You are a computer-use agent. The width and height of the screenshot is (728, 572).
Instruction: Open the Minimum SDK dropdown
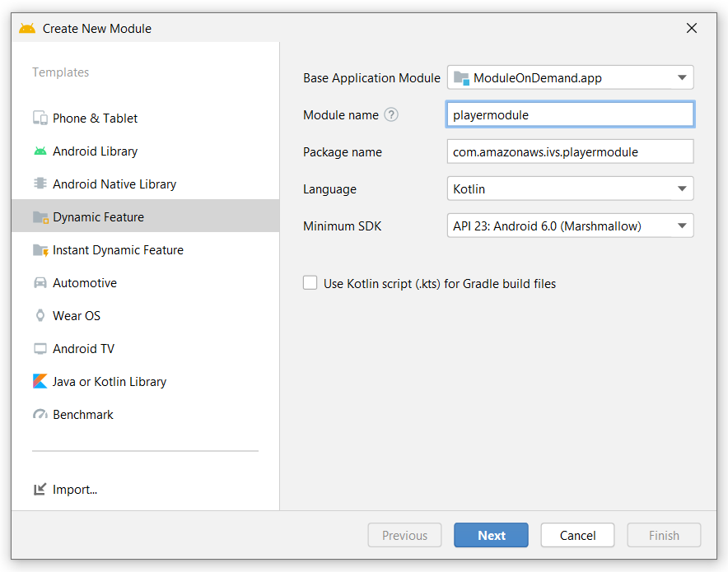tap(682, 226)
